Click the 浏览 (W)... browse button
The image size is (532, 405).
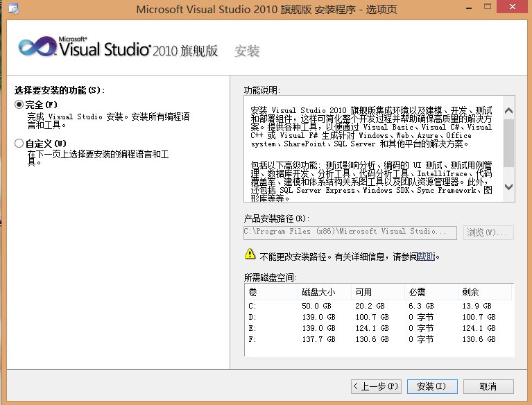click(488, 233)
